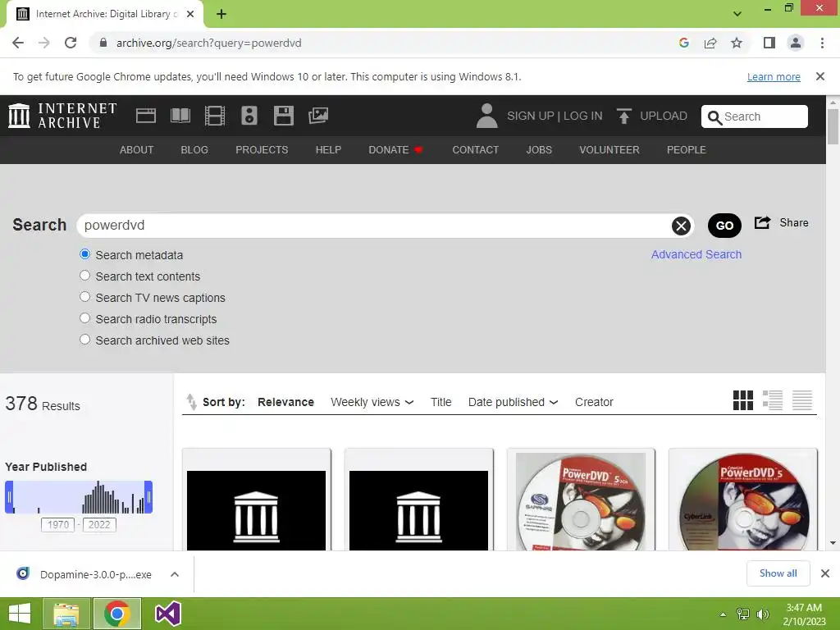
Task: Open the Wayback Machine web icon
Action: pyautogui.click(x=146, y=116)
